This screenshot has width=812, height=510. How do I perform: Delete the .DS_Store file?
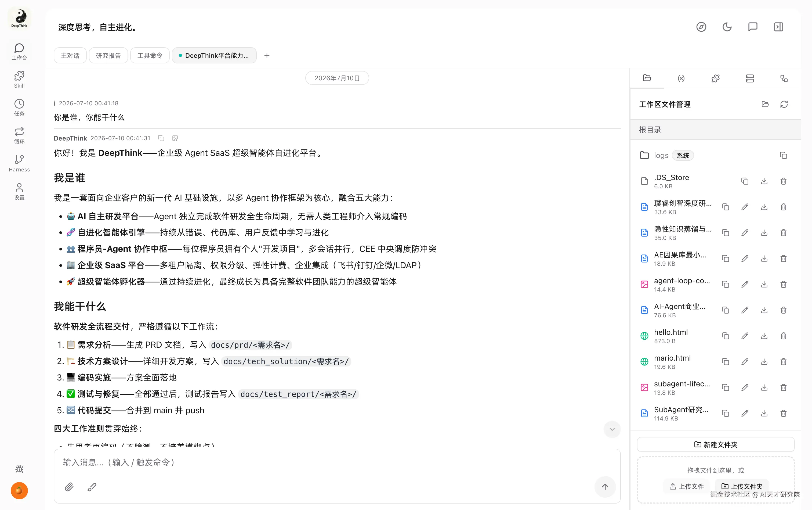pos(783,181)
